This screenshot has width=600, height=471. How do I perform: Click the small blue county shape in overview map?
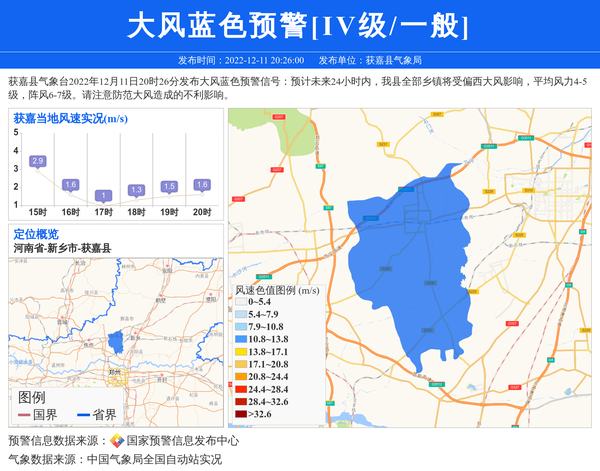(x=115, y=342)
